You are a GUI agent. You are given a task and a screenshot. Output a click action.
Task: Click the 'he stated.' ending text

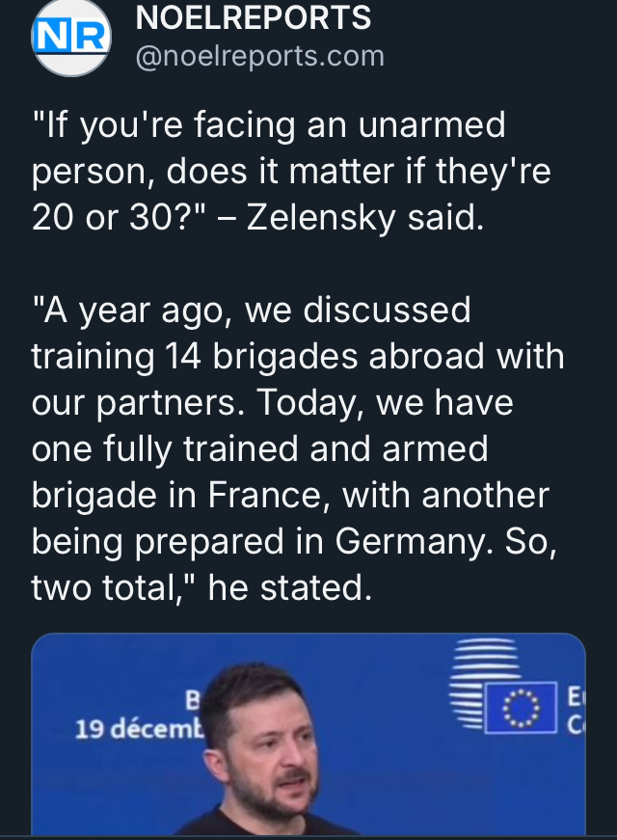[290, 587]
